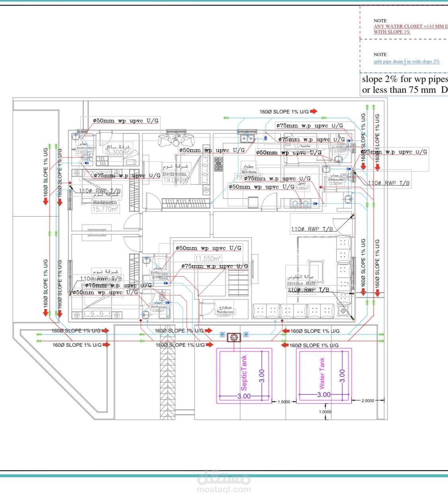The height and width of the screenshot is (504, 448).
Task: Click the 2.0000 dimension right of Water Tank
Action: coord(368,400)
